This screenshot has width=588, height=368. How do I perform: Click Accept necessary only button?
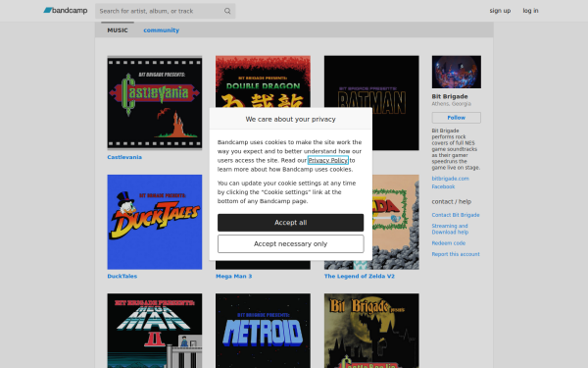pyautogui.click(x=291, y=244)
